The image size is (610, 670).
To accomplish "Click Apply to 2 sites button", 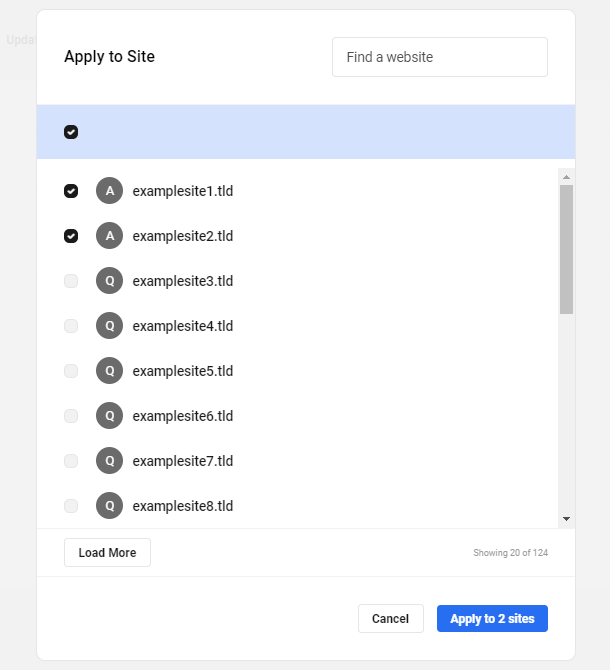I will point(492,619).
